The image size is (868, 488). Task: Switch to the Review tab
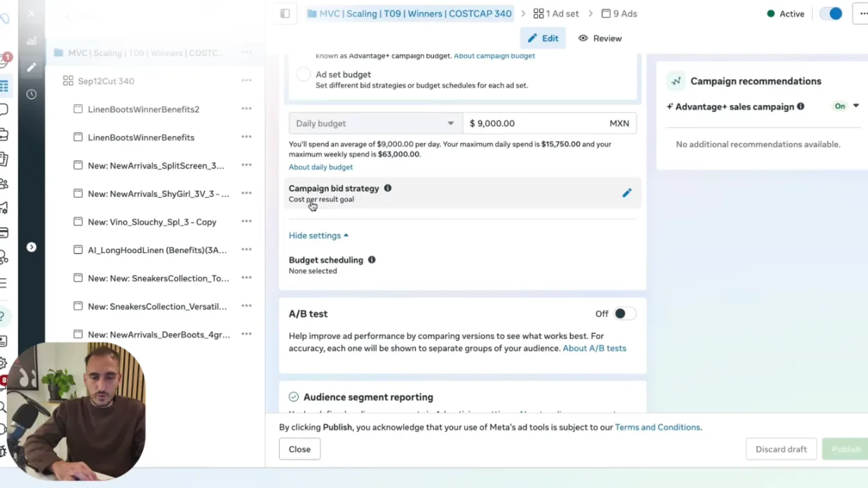point(600,38)
